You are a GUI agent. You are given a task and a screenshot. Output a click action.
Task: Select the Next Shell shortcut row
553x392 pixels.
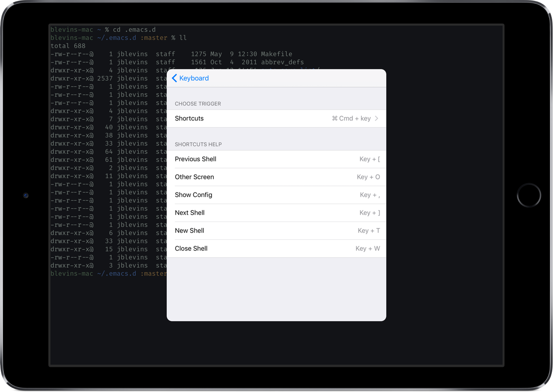(x=276, y=213)
